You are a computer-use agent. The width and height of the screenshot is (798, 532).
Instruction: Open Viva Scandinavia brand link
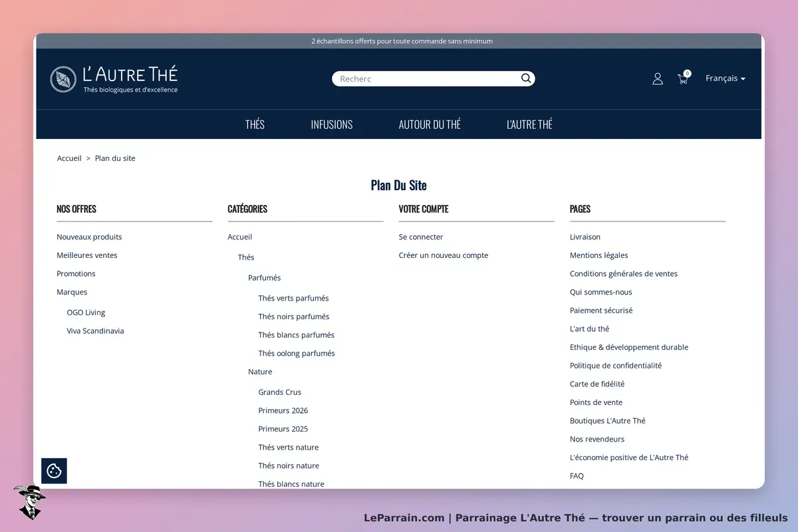[95, 331]
